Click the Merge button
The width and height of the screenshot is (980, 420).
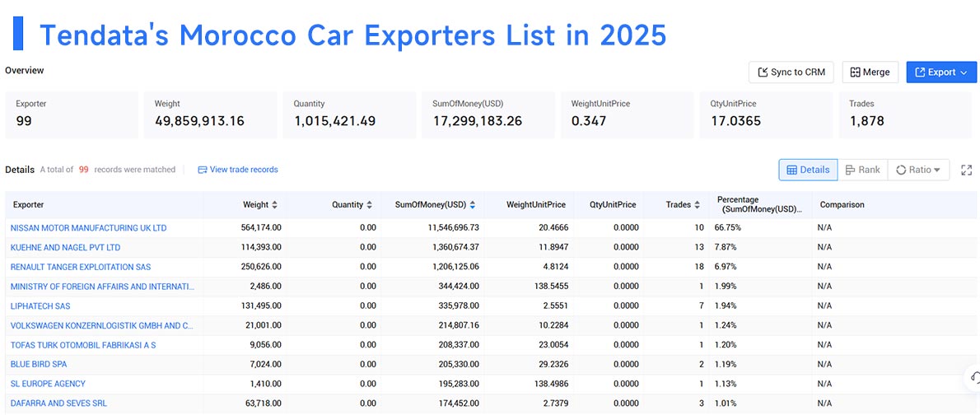click(x=870, y=72)
